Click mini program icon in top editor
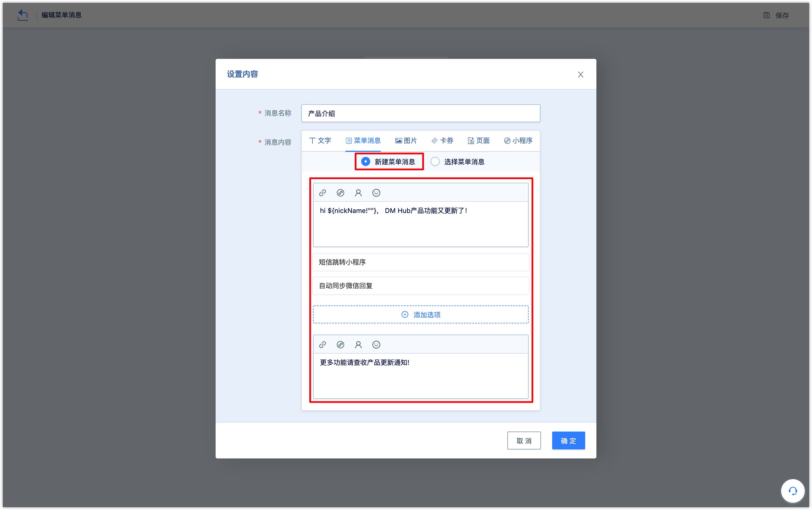 (340, 193)
